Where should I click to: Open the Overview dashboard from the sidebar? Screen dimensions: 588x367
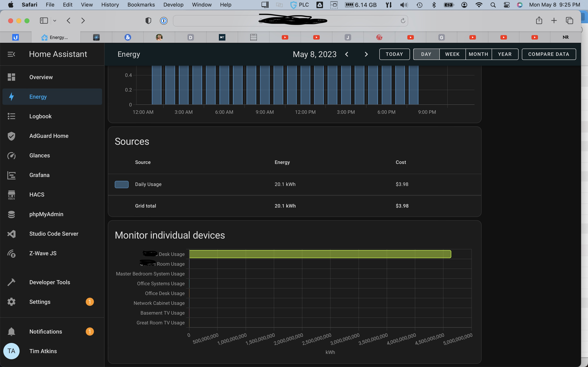[x=41, y=77]
